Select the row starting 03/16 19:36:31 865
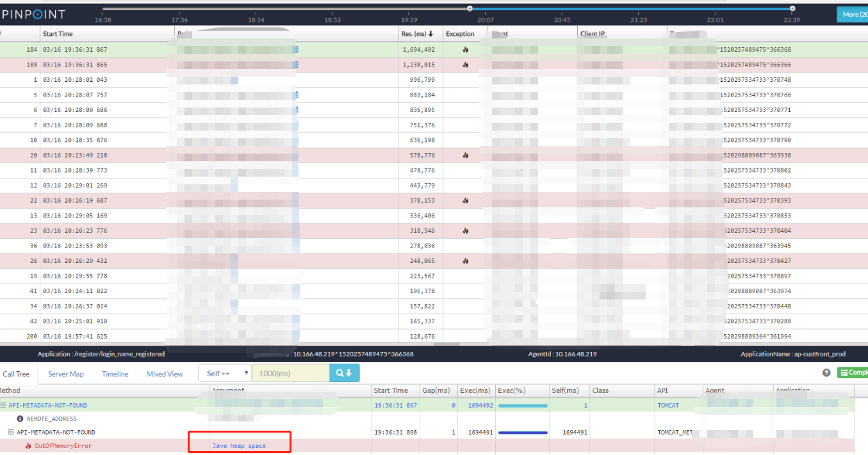This screenshot has height=455, width=868. tap(434, 65)
